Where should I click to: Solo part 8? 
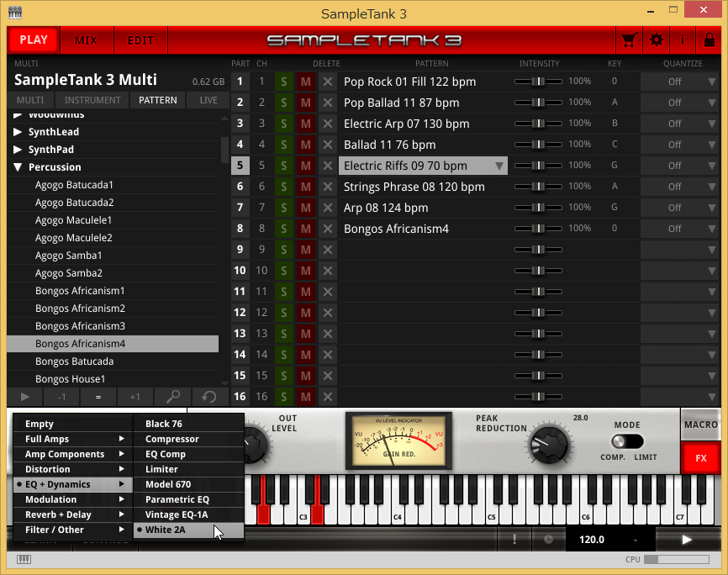click(283, 229)
